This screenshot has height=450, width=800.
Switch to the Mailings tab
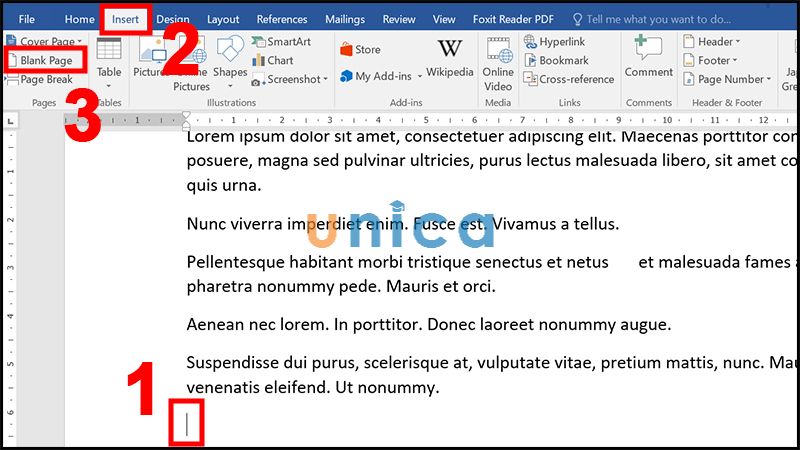pos(345,19)
